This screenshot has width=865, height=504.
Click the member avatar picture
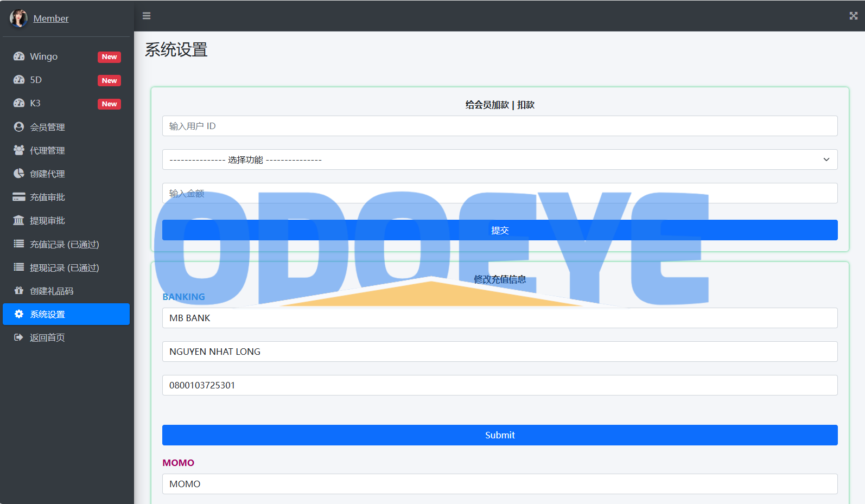tap(18, 18)
